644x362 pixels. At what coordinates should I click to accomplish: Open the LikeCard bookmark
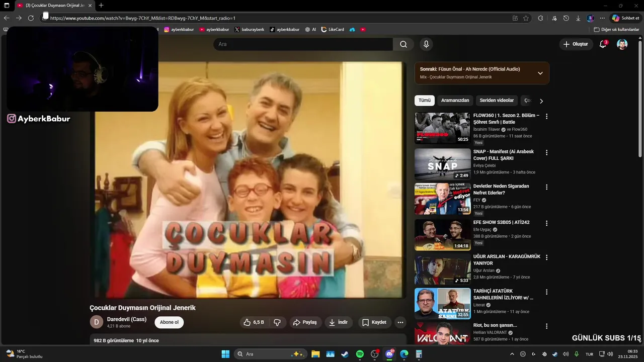coord(333,30)
